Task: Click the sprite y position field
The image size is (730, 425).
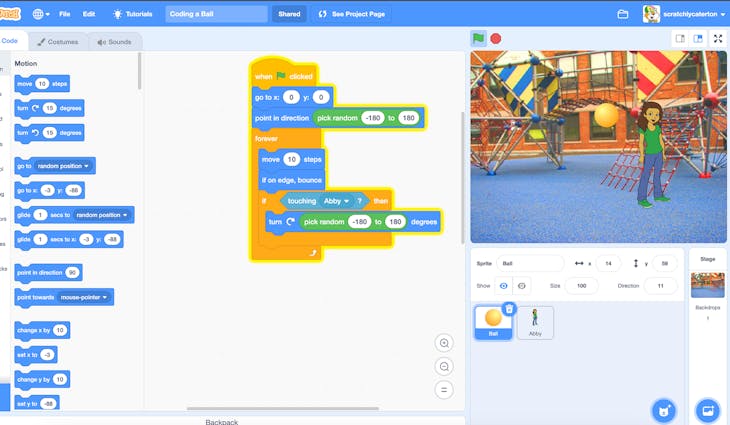Action: (664, 263)
